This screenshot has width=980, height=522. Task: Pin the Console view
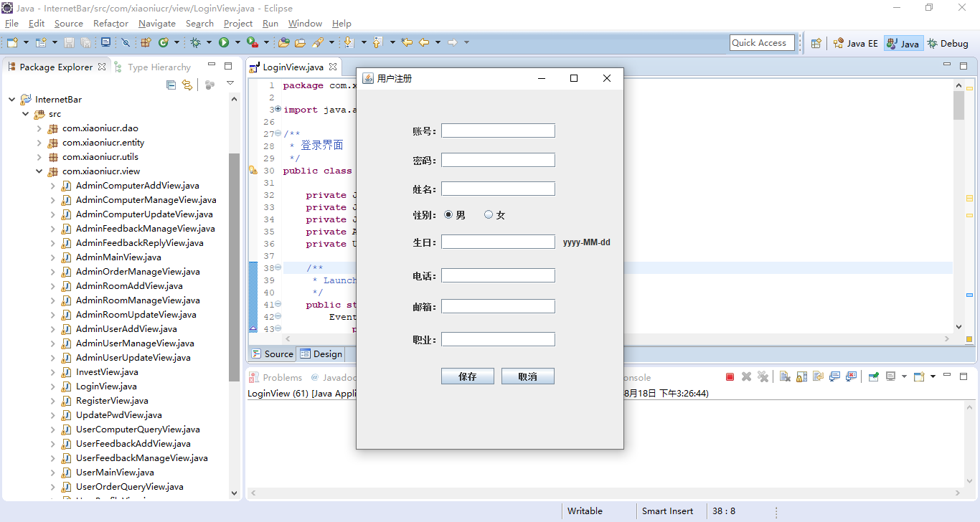pos(873,376)
